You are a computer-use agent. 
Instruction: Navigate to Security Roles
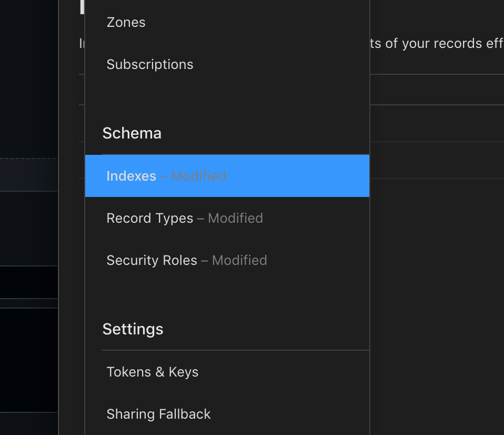click(x=152, y=260)
